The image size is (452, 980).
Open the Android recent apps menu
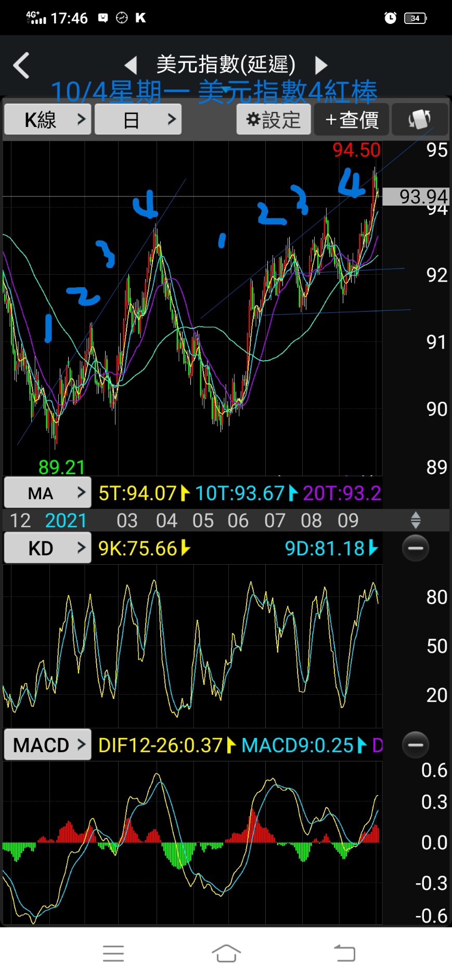coord(113,953)
